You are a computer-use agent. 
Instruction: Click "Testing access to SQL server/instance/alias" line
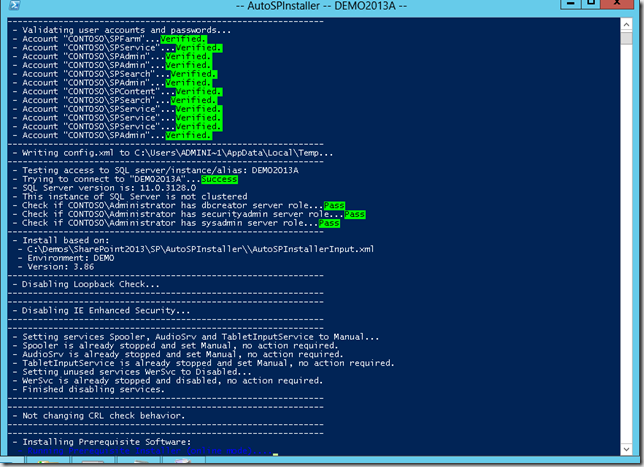pos(155,170)
